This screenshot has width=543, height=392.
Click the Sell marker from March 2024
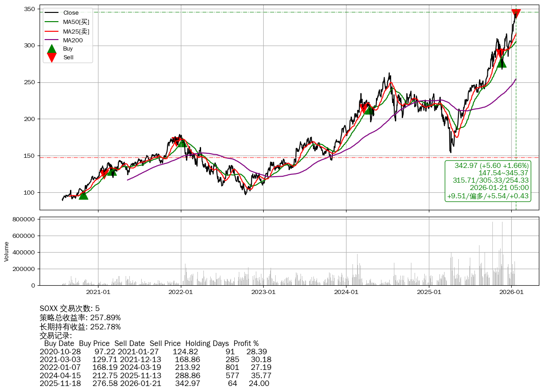[364, 109]
